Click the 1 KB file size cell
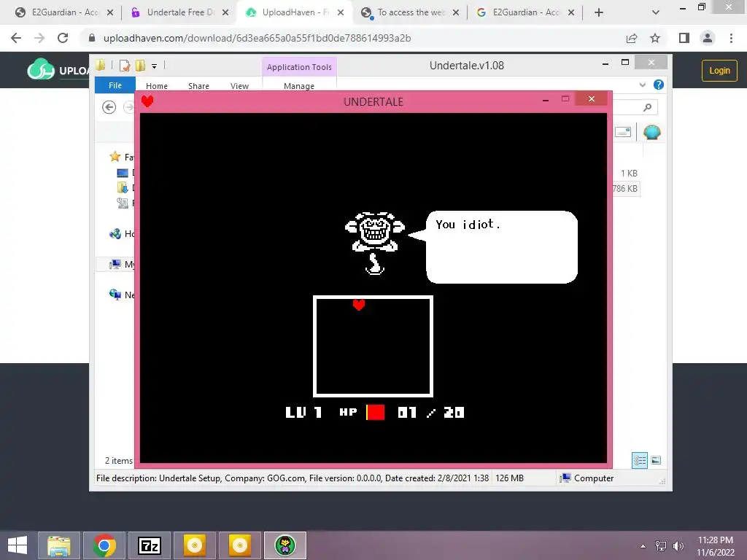Viewport: 747px width, 560px height. 629,174
